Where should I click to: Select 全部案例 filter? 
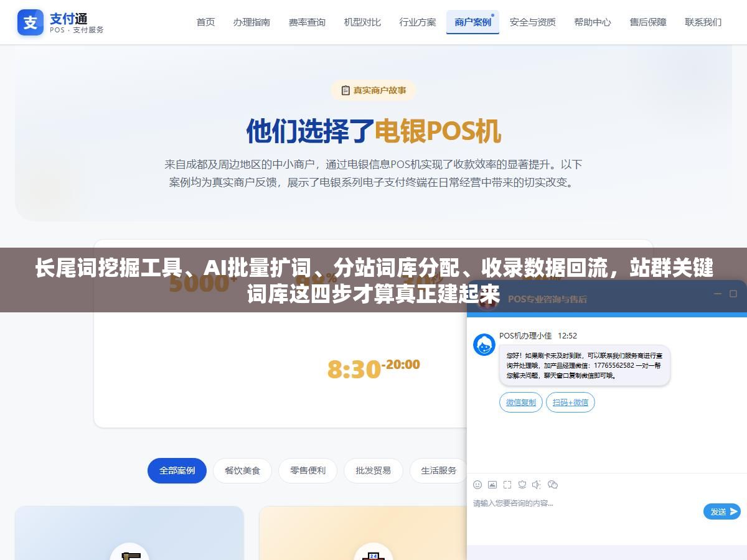tap(177, 470)
